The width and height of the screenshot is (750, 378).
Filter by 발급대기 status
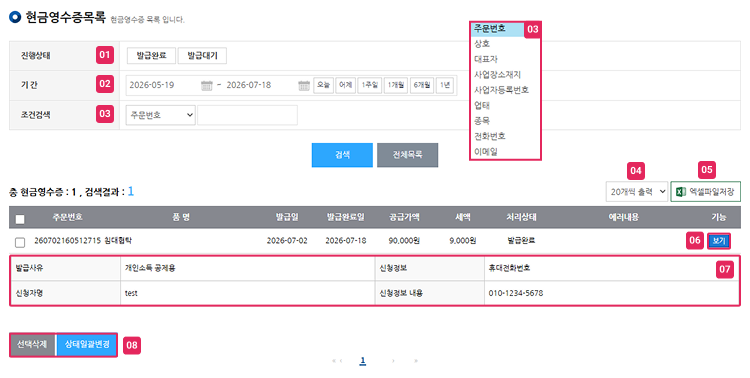[x=202, y=56]
